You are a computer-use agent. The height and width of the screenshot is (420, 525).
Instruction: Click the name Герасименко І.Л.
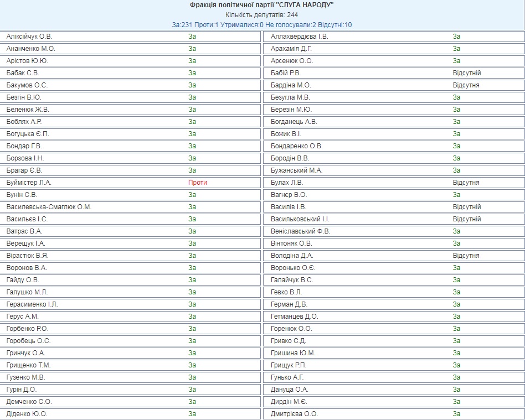click(32, 304)
